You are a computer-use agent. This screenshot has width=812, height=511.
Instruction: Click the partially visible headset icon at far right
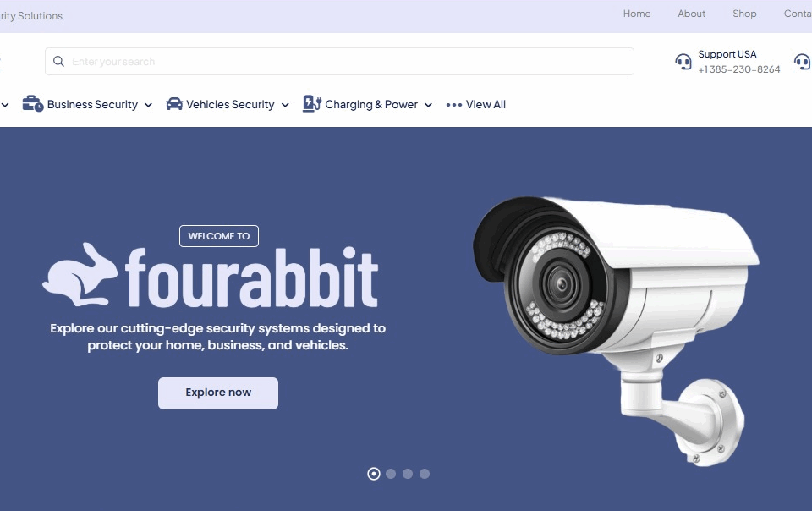coord(803,62)
